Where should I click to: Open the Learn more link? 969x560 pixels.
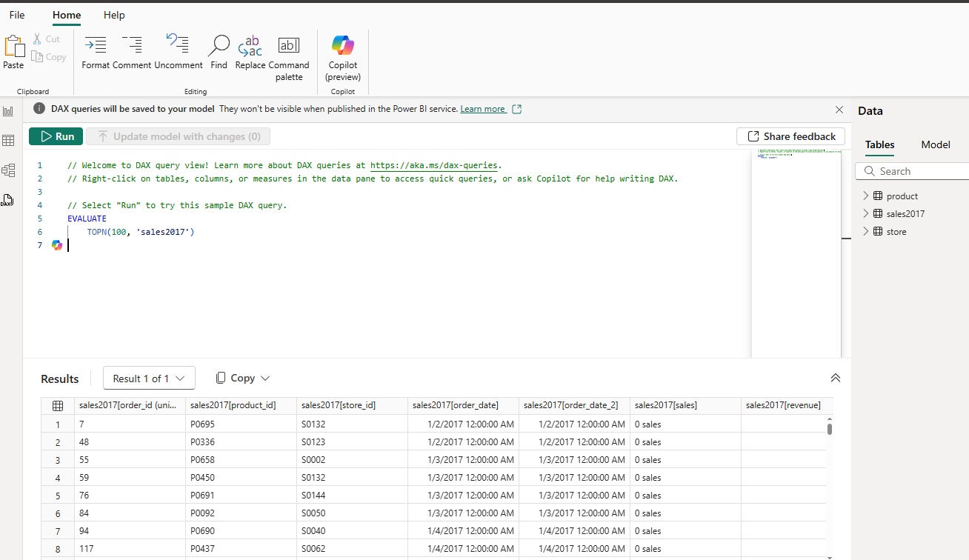tap(482, 109)
